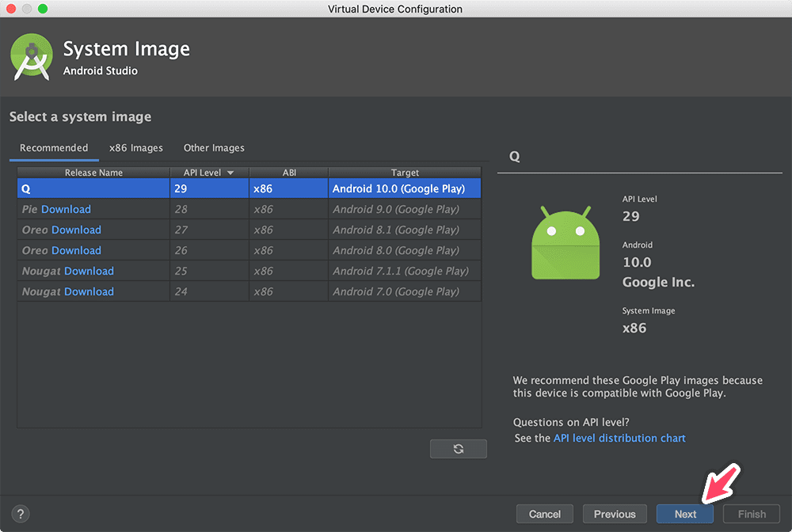792x532 pixels.
Task: Click API level 25 cell
Action: pos(210,271)
